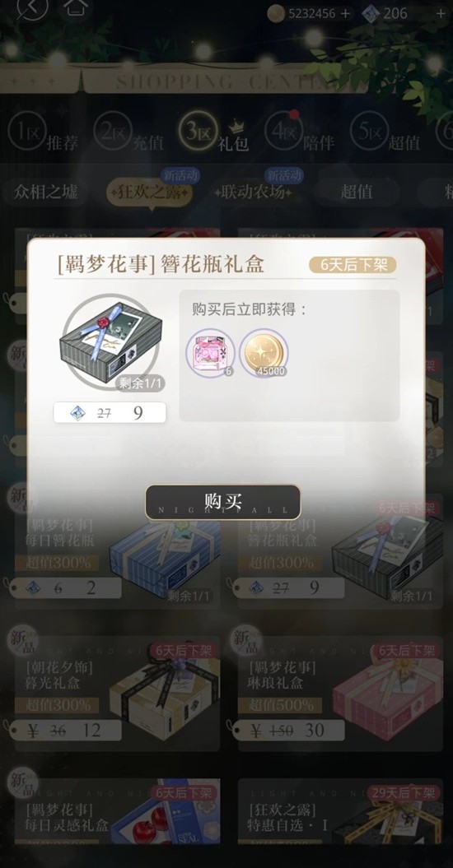This screenshot has width=453, height=868.
Task: Go to the home icon
Action: pos(76,7)
